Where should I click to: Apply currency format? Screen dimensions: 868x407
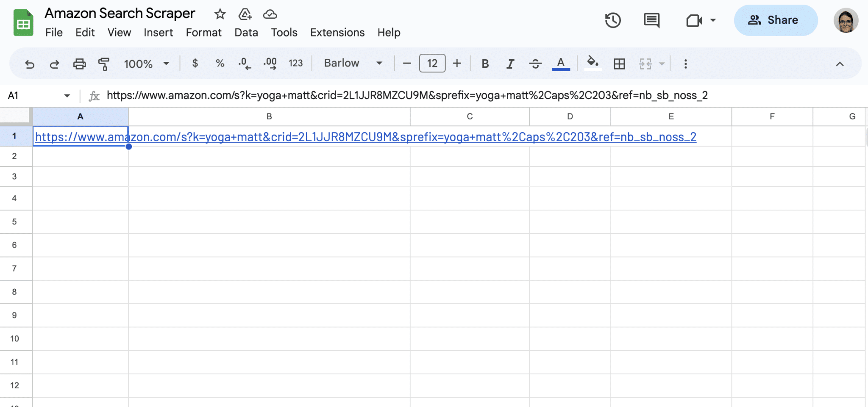pos(195,64)
